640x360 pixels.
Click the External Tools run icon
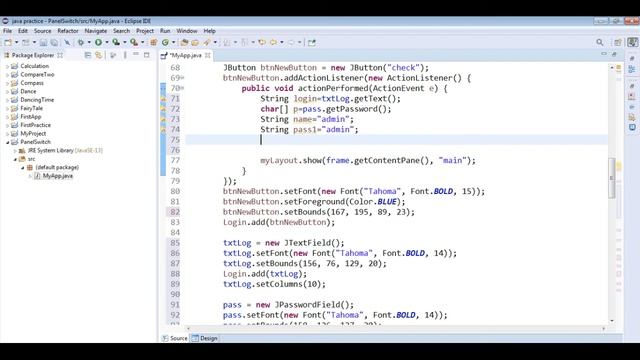134,42
